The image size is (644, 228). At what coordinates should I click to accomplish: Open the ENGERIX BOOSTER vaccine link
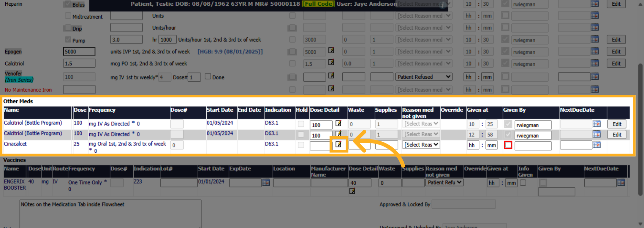coord(15,185)
